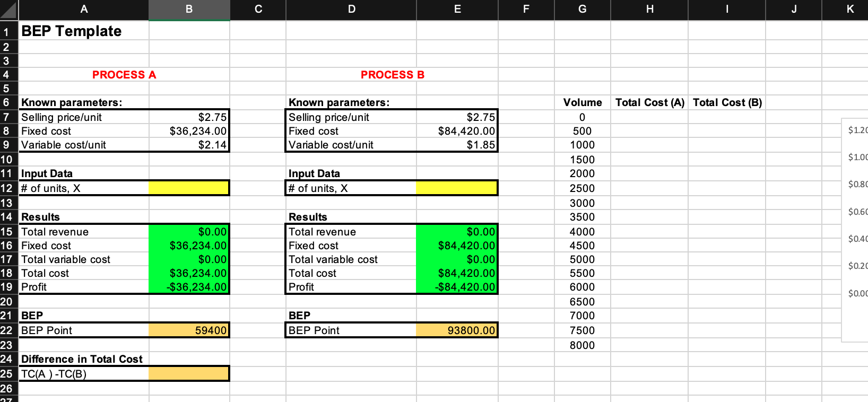
Task: Click Process A 'Input Data' label
Action: click(47, 173)
